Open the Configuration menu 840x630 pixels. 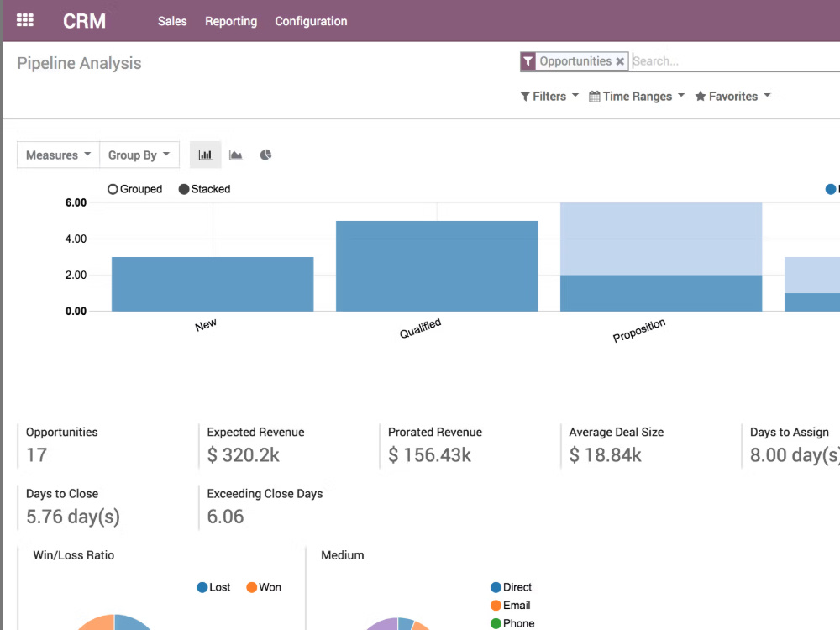pos(312,22)
